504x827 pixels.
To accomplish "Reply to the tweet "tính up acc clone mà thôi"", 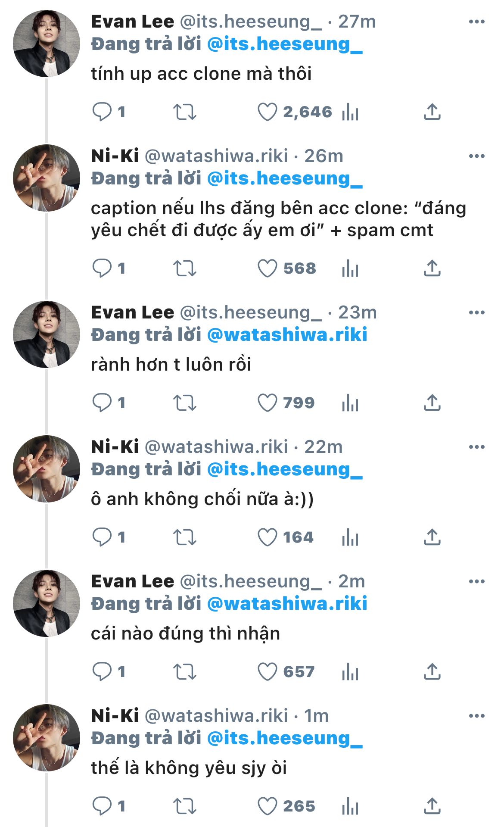I will (102, 112).
